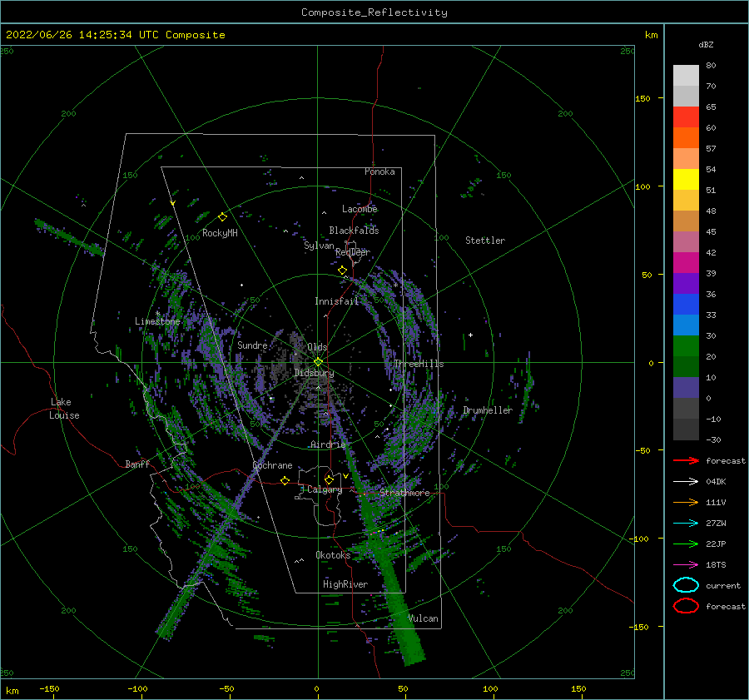Click the cyan current ellipse icon
Screen dimensions: 749x700
coord(686,585)
